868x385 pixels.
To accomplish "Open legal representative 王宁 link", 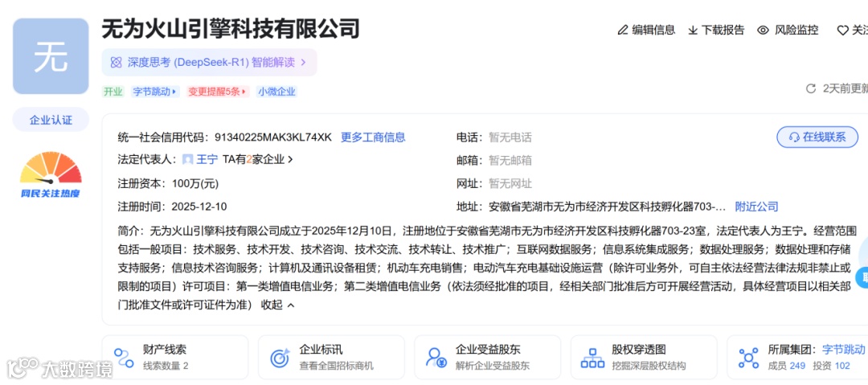I will (207, 160).
